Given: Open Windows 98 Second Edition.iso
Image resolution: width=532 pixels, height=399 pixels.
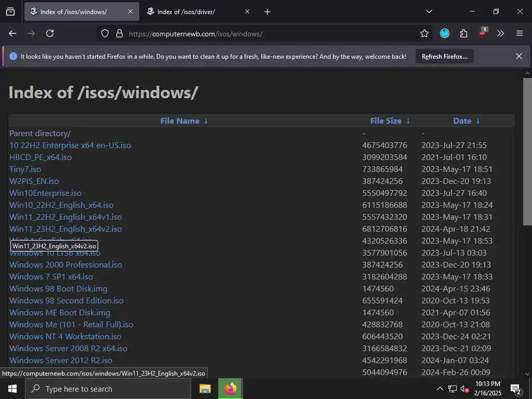Looking at the screenshot, I should coord(66,300).
